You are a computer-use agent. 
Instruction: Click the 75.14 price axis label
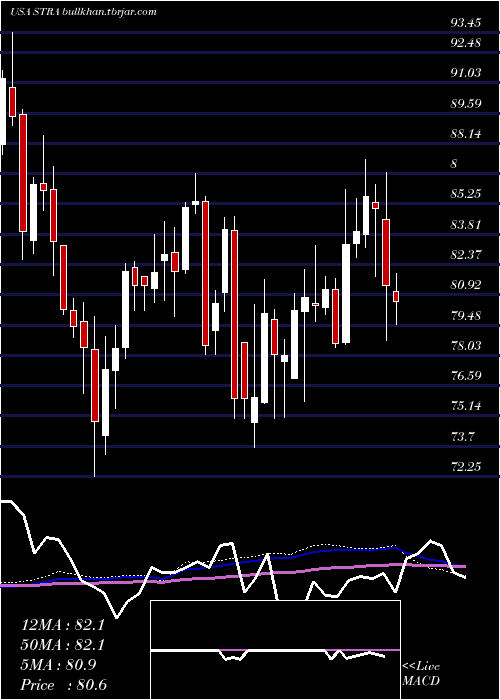(466, 406)
